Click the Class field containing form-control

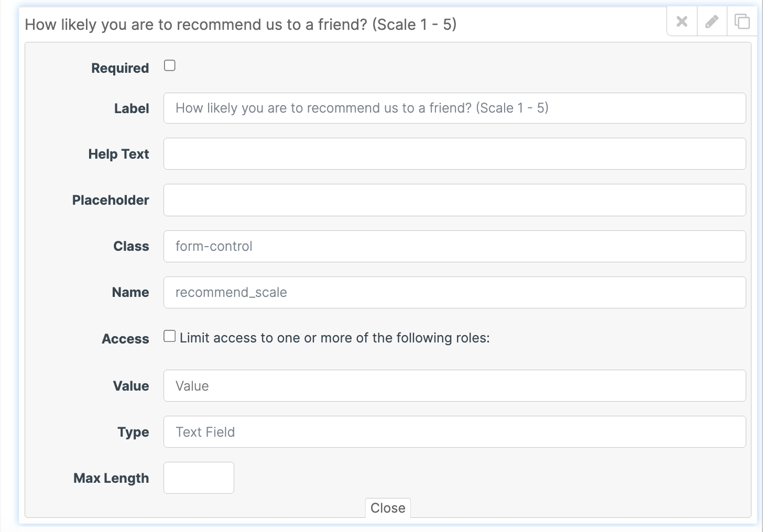click(x=454, y=246)
